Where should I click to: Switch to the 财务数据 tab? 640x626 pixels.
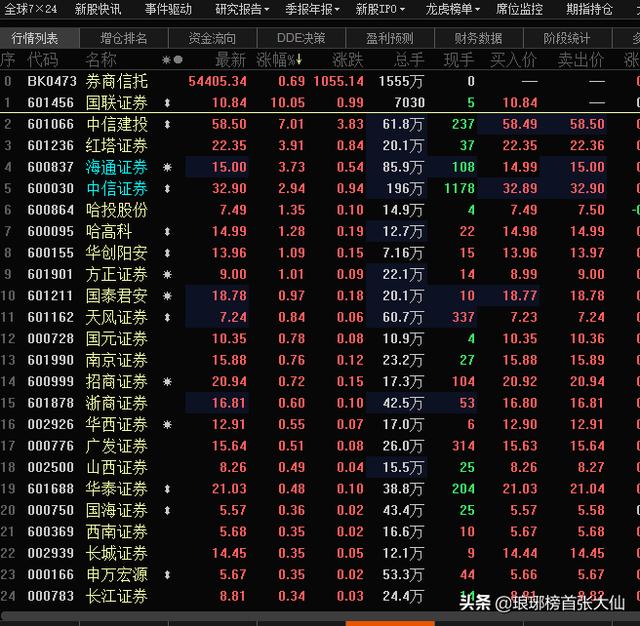pos(478,38)
